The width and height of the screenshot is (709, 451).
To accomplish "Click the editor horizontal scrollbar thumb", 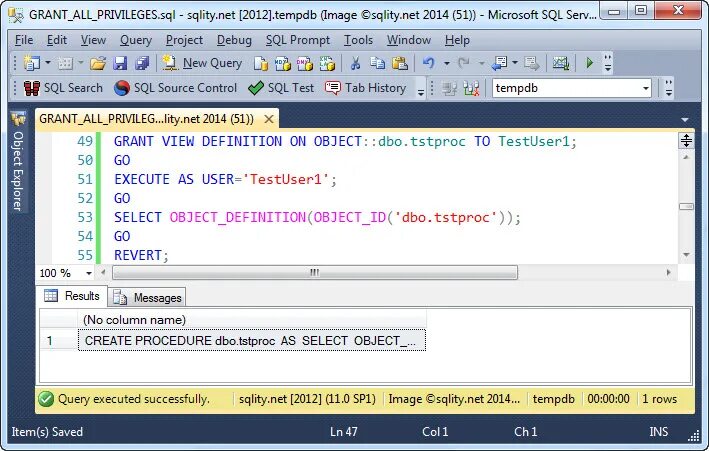I will (315, 272).
